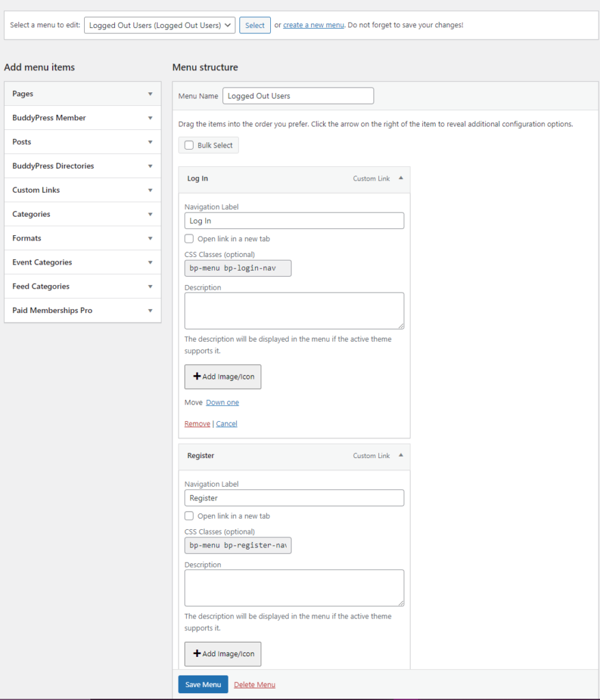
Task: Click the Save Menu button
Action: [203, 684]
